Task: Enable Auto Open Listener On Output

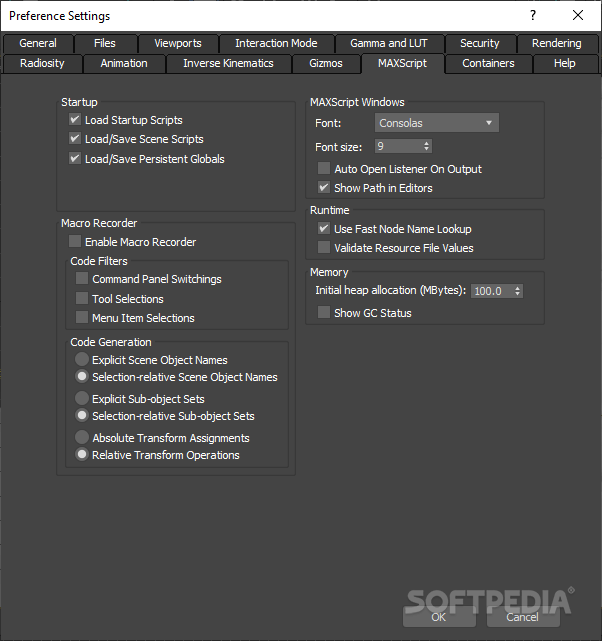Action: [x=324, y=168]
